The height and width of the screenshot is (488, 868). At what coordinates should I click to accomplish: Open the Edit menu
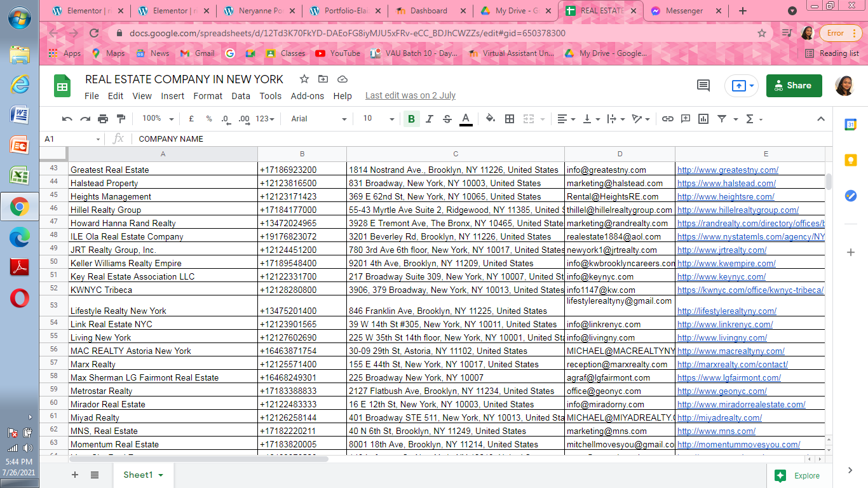coord(116,96)
